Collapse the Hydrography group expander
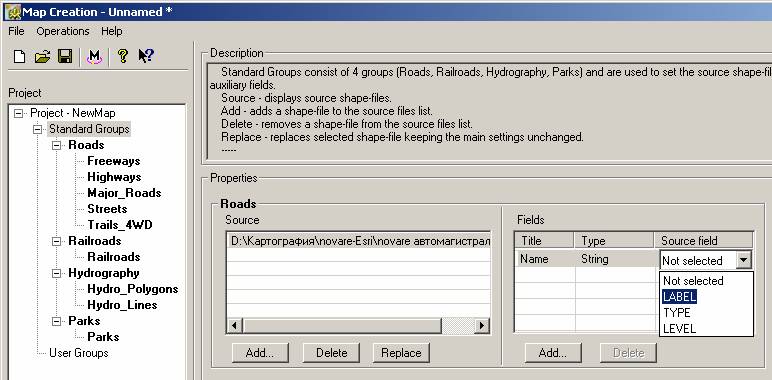The height and width of the screenshot is (380, 772). coord(57,274)
